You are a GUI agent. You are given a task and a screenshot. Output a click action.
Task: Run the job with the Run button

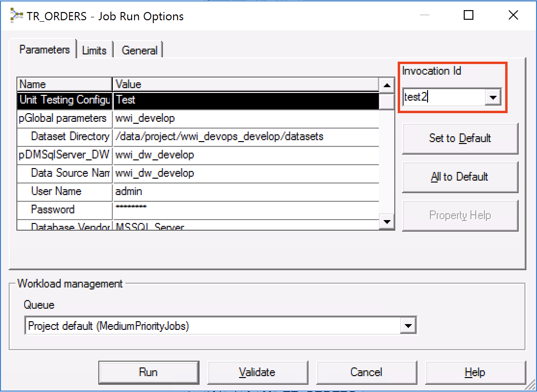(x=148, y=372)
